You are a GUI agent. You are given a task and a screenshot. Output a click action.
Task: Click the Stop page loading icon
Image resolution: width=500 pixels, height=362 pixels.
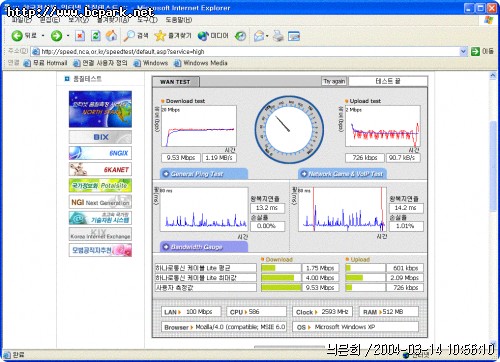coord(80,36)
